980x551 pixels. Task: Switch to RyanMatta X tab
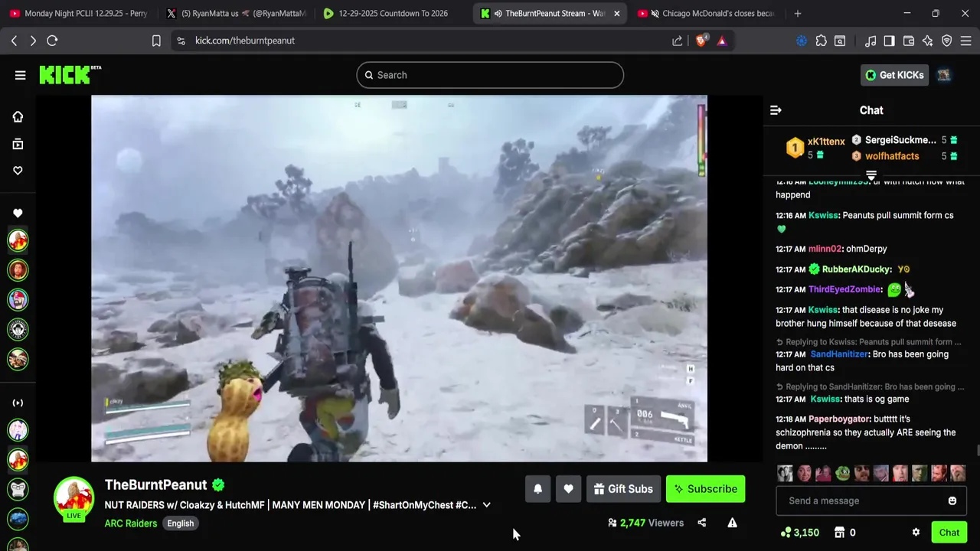coord(236,13)
